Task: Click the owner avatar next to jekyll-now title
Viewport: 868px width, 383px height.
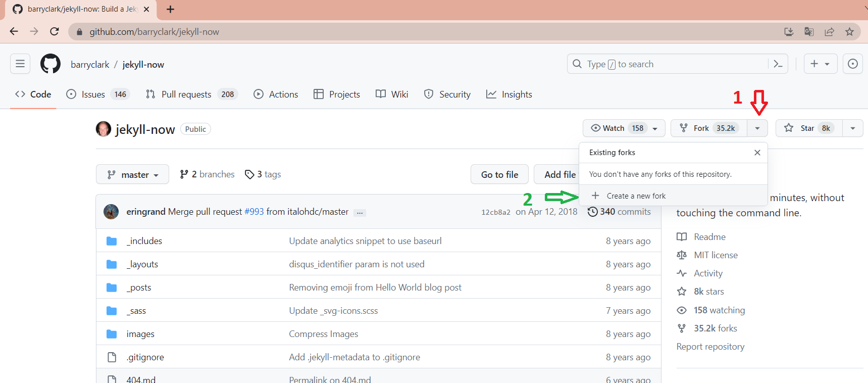Action: click(x=104, y=129)
